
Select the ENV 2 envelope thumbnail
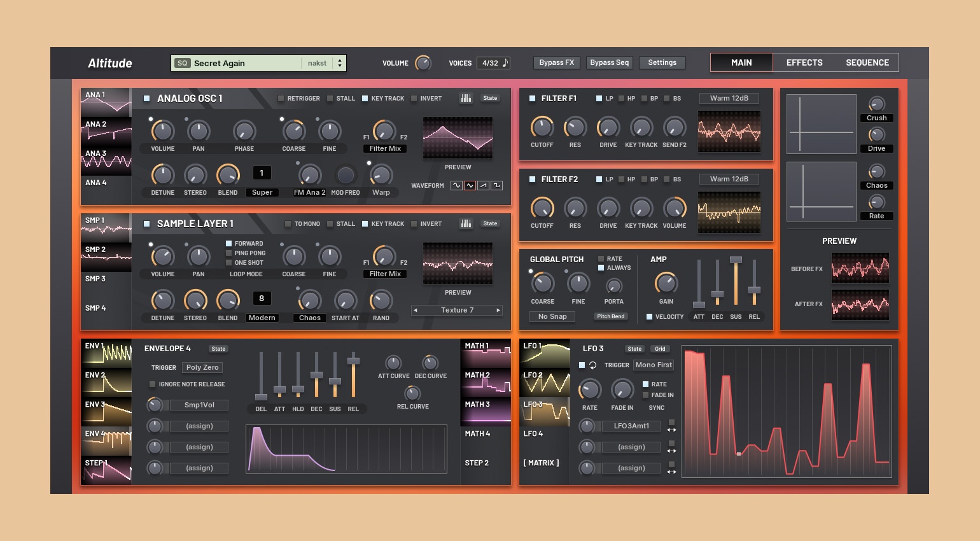106,383
